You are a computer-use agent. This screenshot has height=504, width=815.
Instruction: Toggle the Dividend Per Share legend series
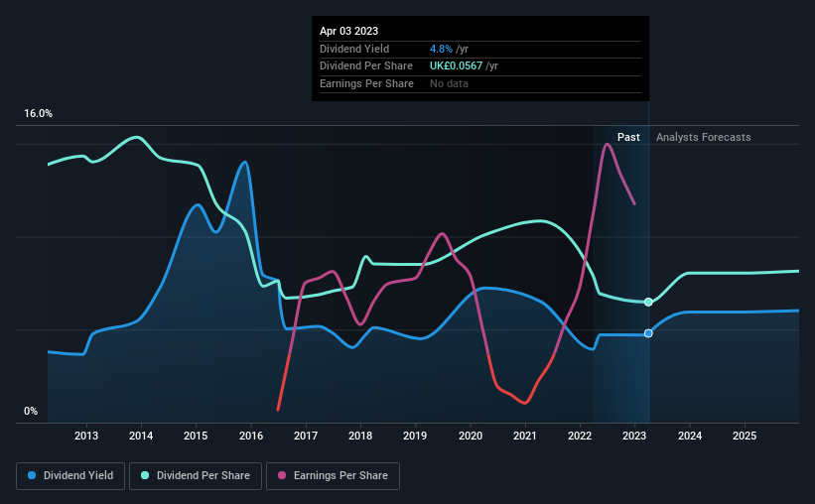(196, 475)
